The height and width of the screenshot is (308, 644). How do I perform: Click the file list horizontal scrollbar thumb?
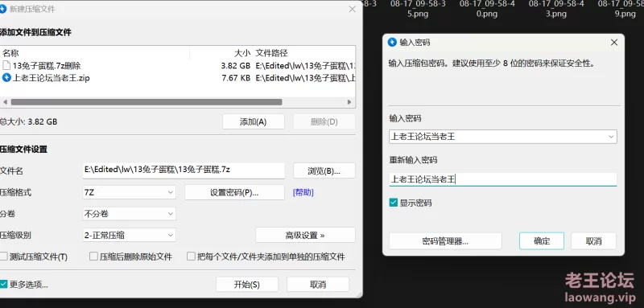click(147, 102)
